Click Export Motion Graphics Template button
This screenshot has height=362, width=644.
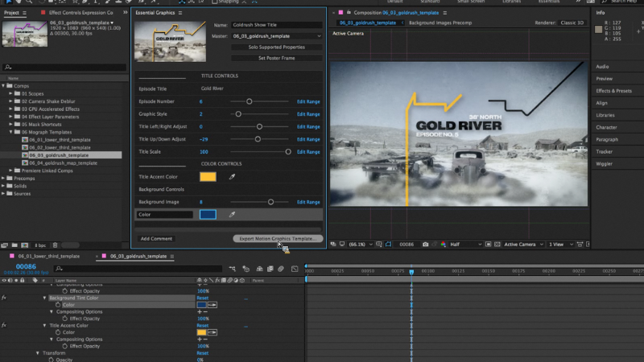[x=277, y=239]
